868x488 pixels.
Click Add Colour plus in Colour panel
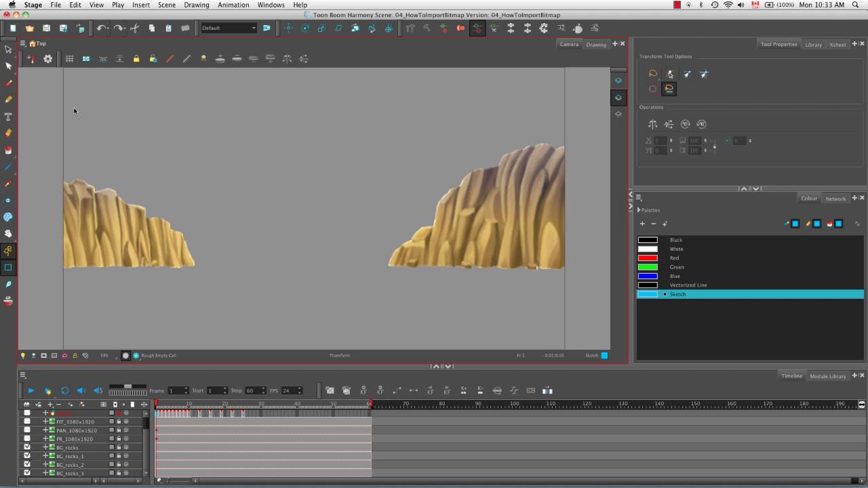pyautogui.click(x=642, y=224)
